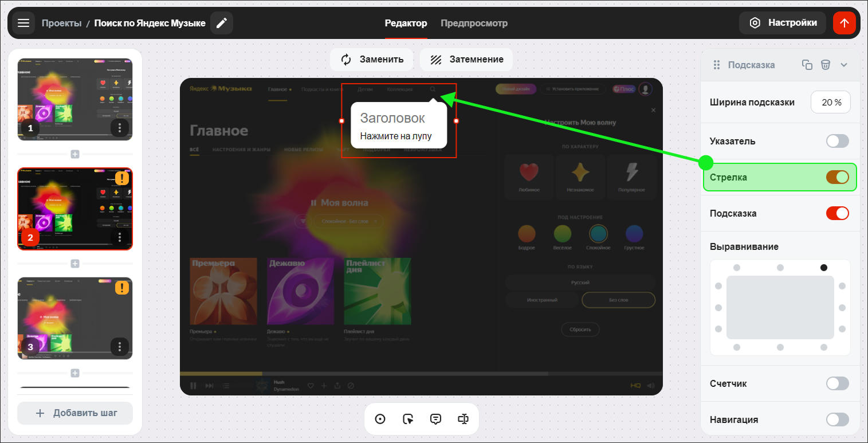Open the Настройки button
This screenshot has height=443, width=868.
pyautogui.click(x=783, y=23)
